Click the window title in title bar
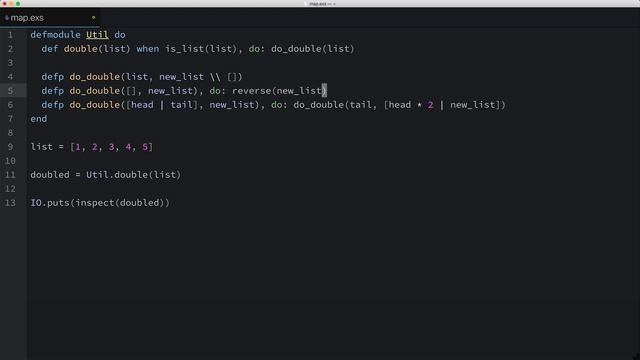Screen dimensions: 640x360 (x=322, y=4)
